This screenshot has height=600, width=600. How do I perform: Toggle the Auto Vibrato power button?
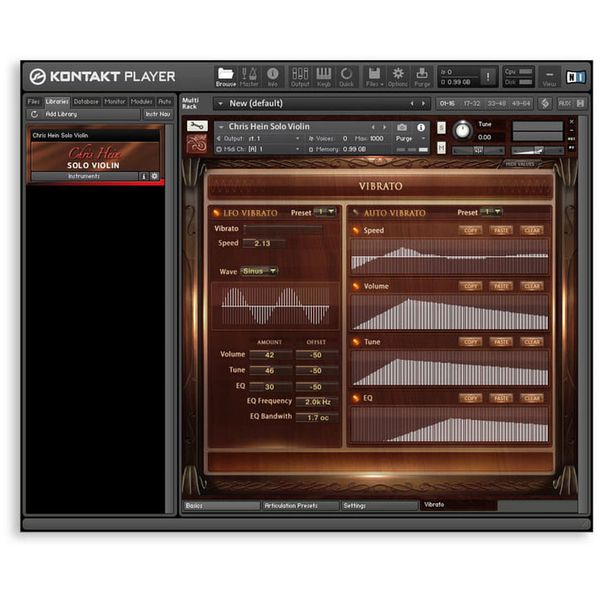[x=355, y=213]
